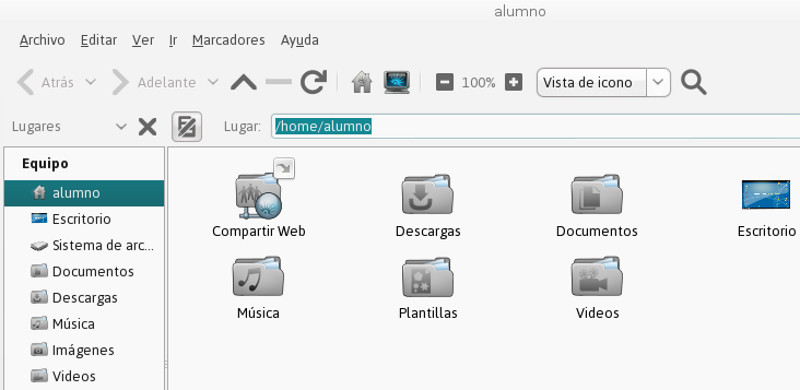The image size is (800, 390).
Task: Open the Archivo menu
Action: (42, 40)
